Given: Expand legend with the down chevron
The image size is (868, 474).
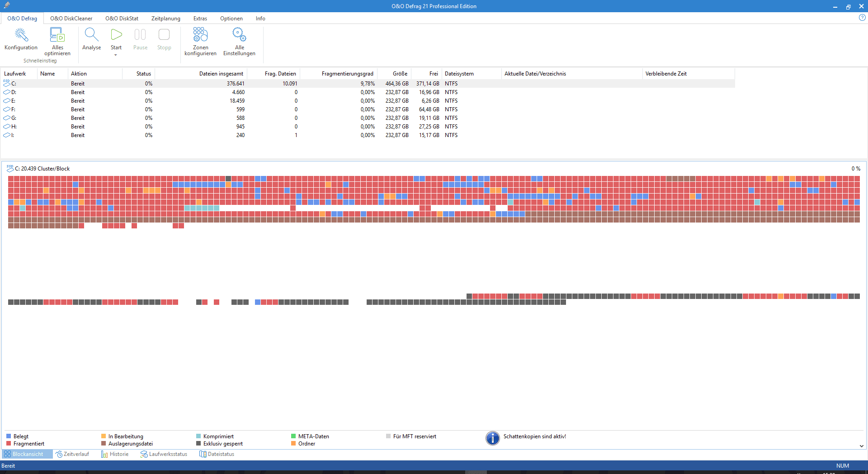Looking at the screenshot, I should click(x=862, y=446).
